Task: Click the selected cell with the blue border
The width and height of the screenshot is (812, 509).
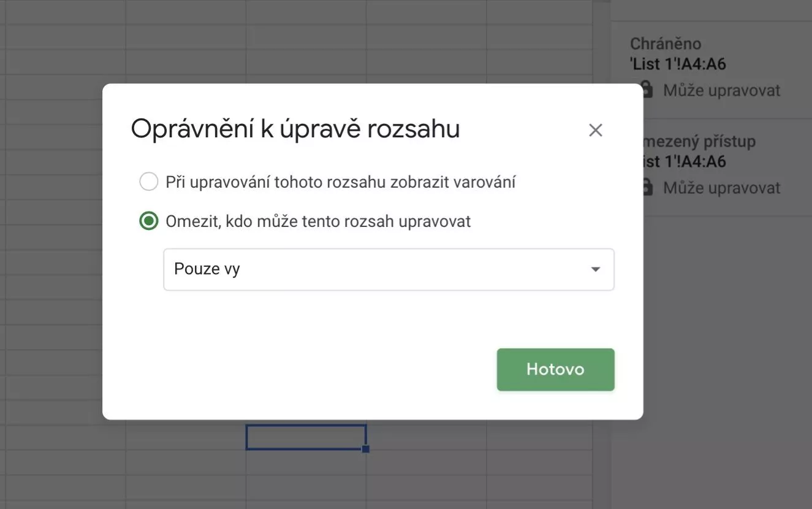Action: point(306,437)
